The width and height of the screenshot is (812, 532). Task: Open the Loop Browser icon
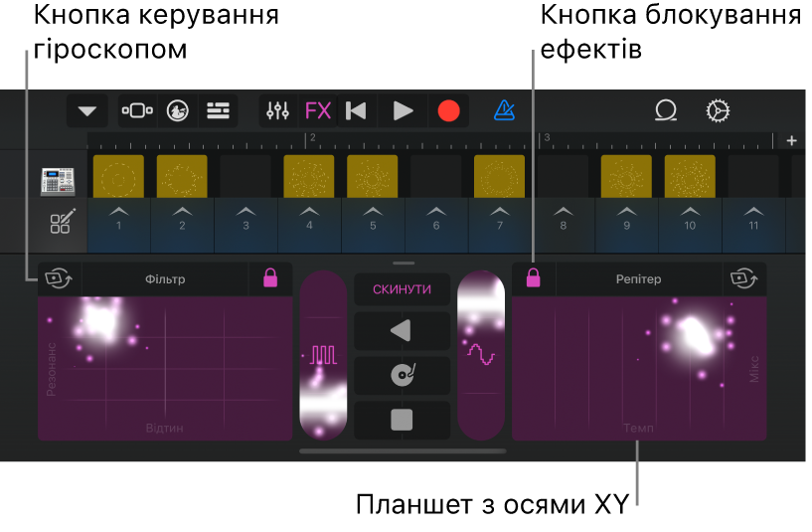click(x=666, y=110)
